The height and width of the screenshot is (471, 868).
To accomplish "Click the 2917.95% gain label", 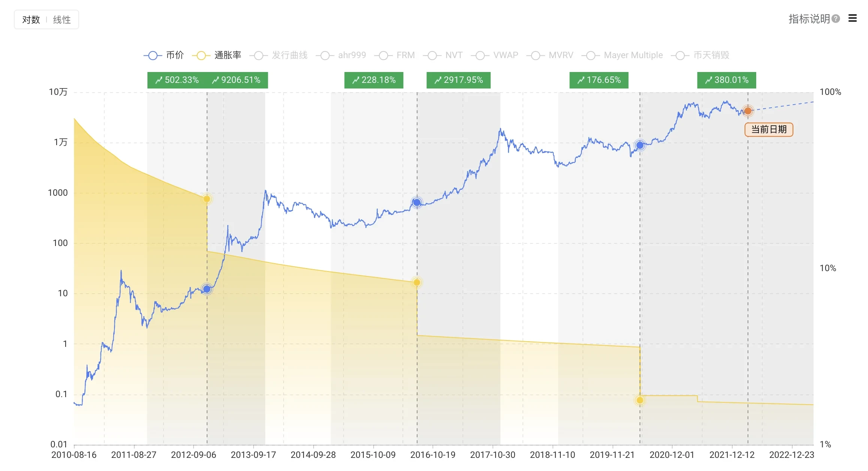I will point(458,80).
